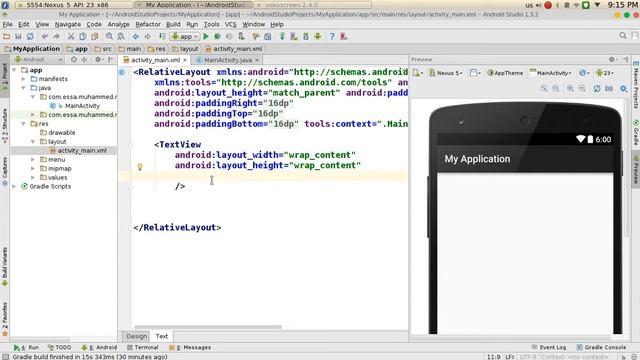Screen dimensions: 640x360
Task: Click the Sync Project with Gradle icon
Action: [x=282, y=36]
